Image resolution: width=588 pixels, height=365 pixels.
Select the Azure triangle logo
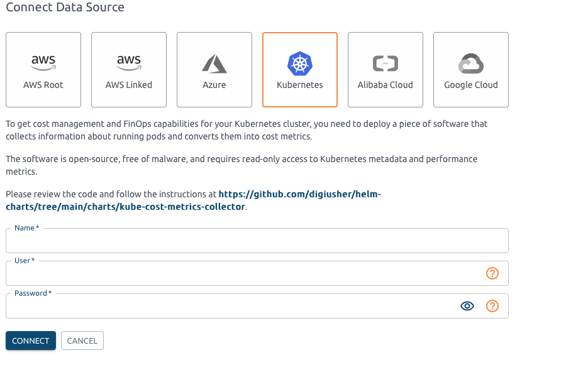coord(214,63)
